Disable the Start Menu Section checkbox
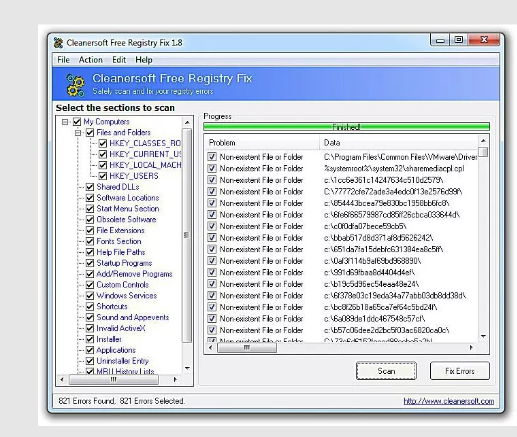 coord(90,209)
